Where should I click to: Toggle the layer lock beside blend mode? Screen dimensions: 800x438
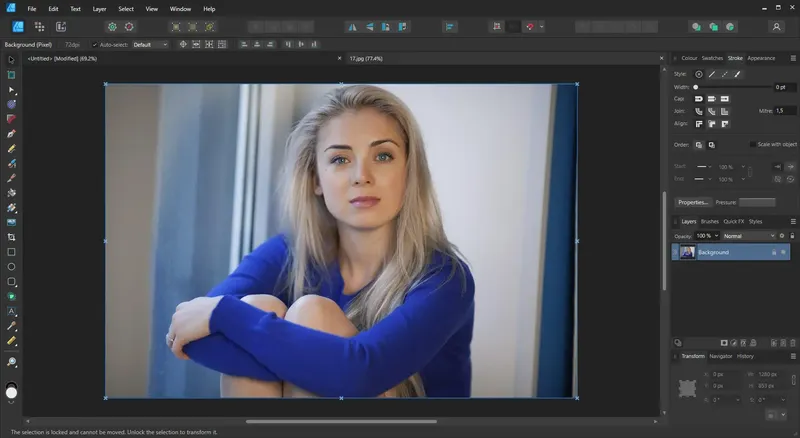pos(792,235)
